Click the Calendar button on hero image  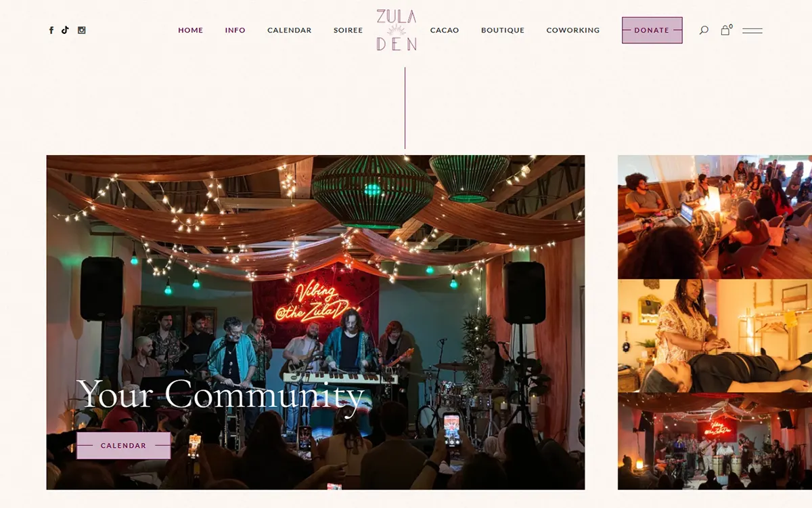coord(124,446)
